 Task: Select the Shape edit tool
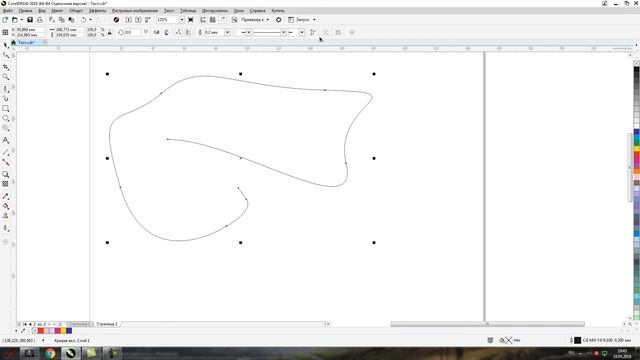pyautogui.click(x=6, y=55)
